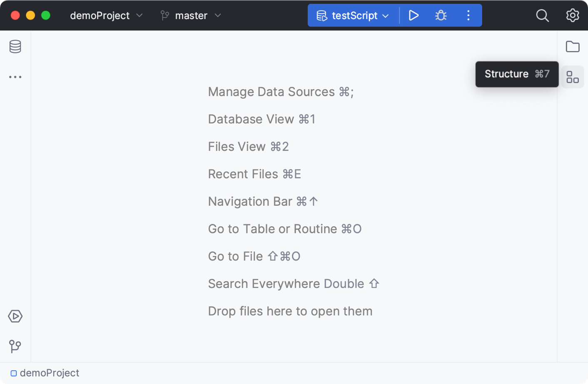Click Go to Table or Routine

click(285, 229)
